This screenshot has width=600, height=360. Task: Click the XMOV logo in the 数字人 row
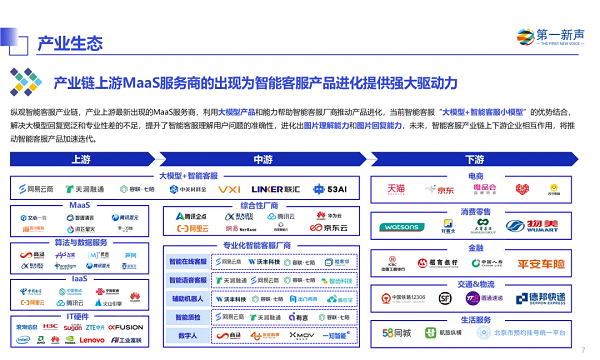(x=302, y=336)
